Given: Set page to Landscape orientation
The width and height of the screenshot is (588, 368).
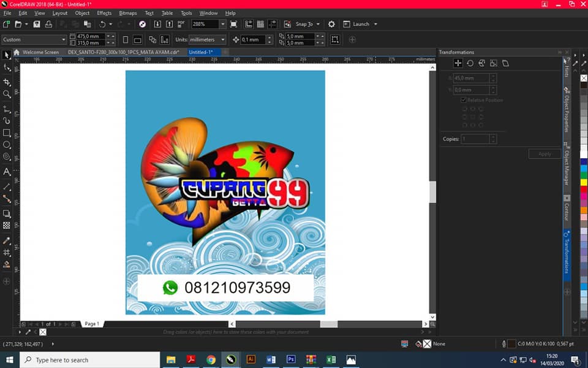Looking at the screenshot, I should click(138, 39).
